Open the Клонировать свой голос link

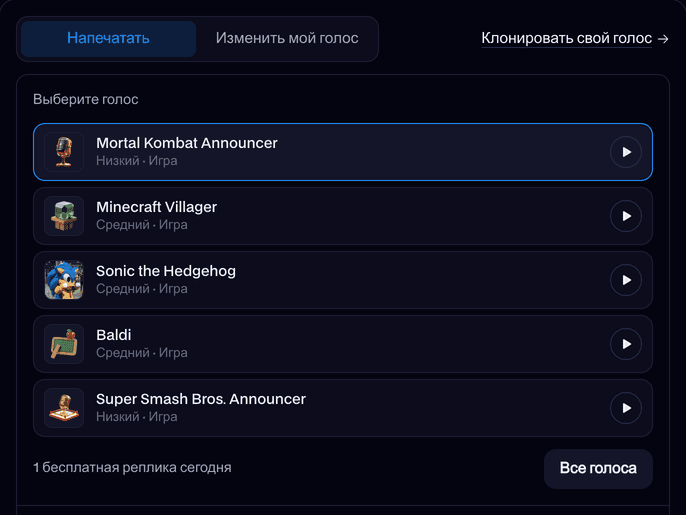click(567, 39)
